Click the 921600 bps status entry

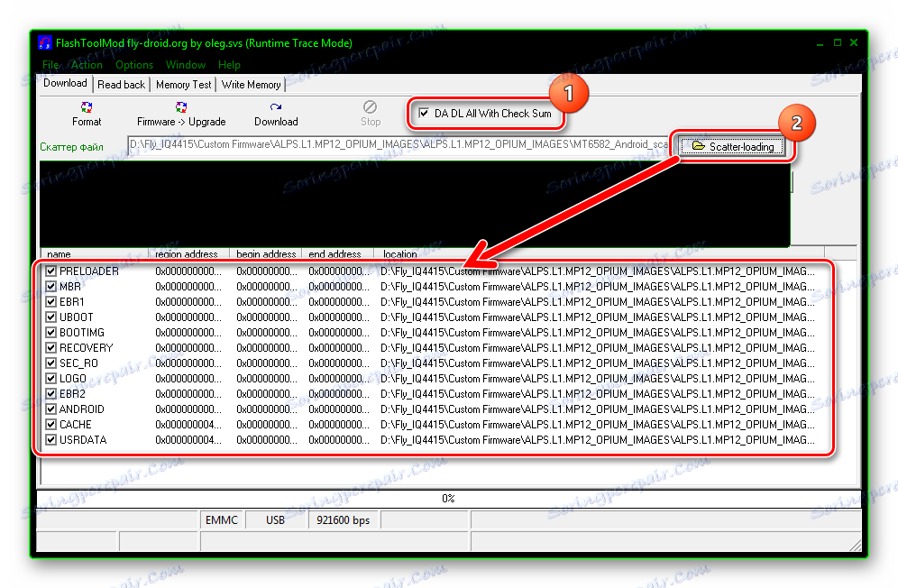pos(343,519)
